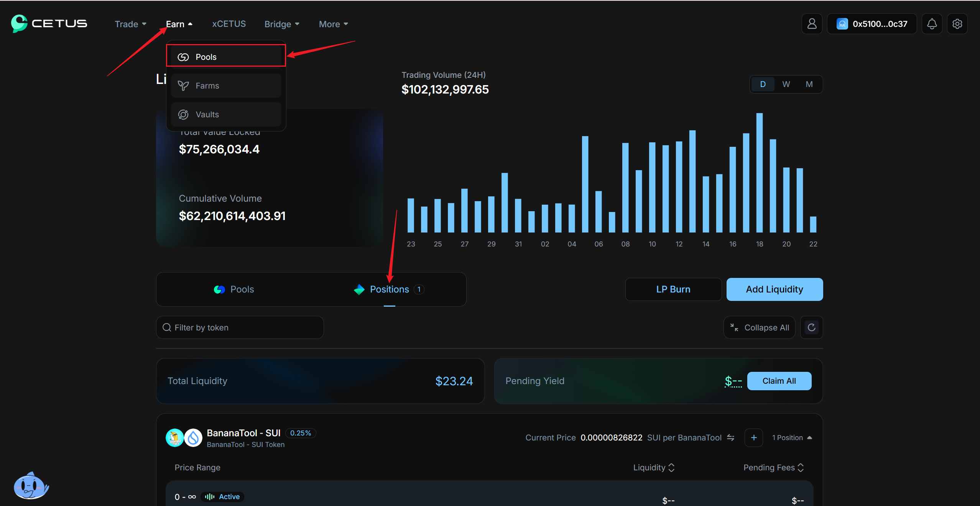The image size is (980, 506).
Task: Click the user profile icon
Action: pyautogui.click(x=812, y=24)
